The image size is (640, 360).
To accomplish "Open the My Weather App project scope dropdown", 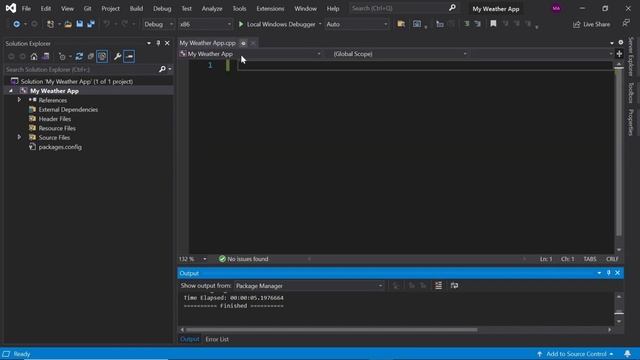I will 250,54.
